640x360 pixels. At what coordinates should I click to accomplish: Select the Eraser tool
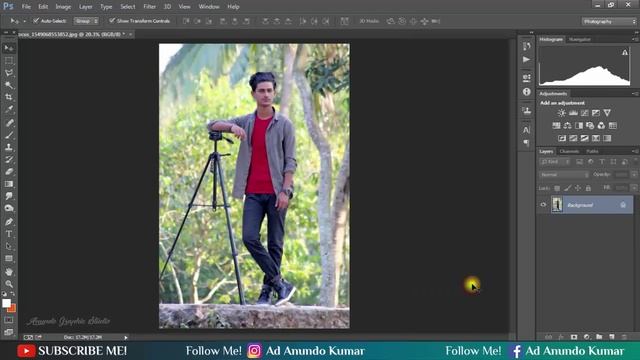coord(9,172)
